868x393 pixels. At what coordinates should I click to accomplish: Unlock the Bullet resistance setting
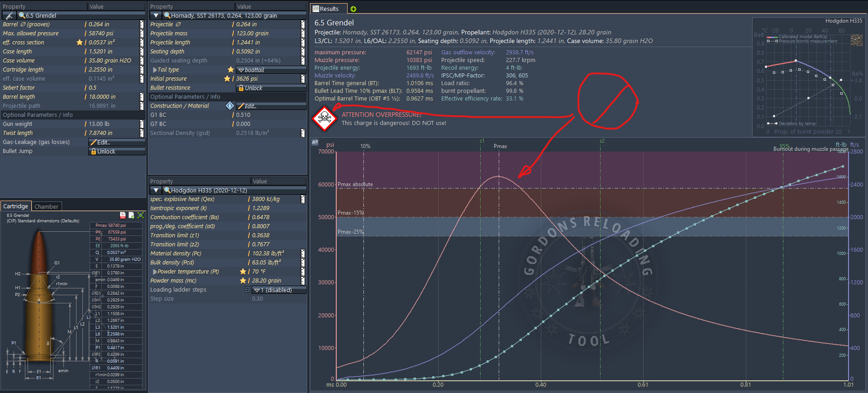(x=271, y=88)
